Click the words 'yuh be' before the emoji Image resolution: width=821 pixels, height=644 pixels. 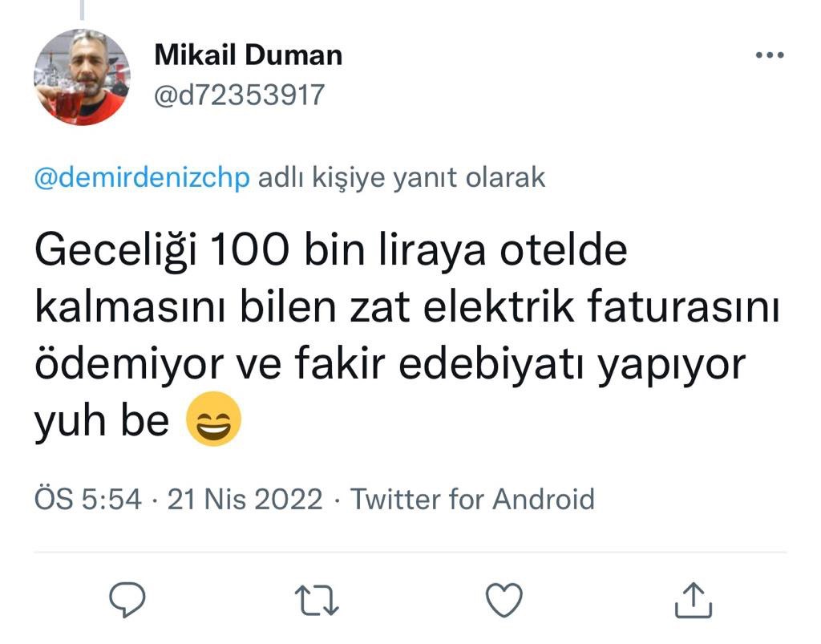click(x=102, y=420)
